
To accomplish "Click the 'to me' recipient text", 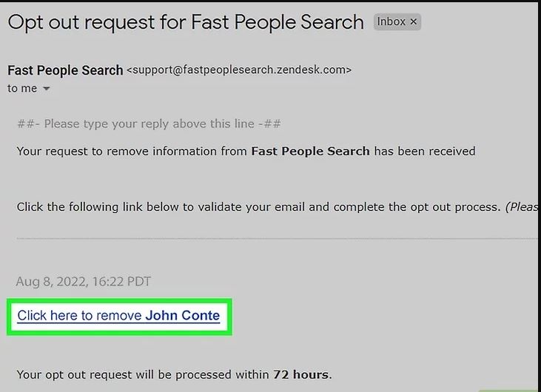I will [22, 89].
